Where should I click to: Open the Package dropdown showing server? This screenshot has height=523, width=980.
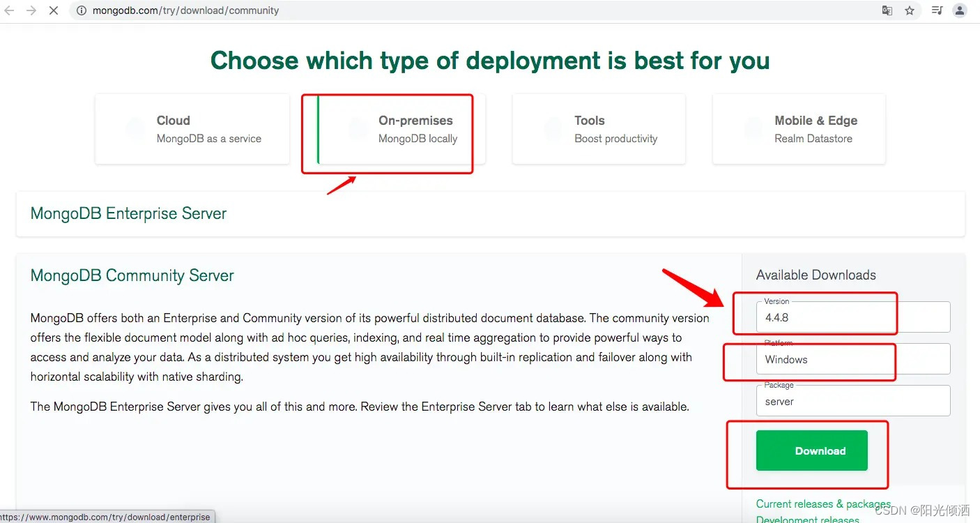[853, 401]
